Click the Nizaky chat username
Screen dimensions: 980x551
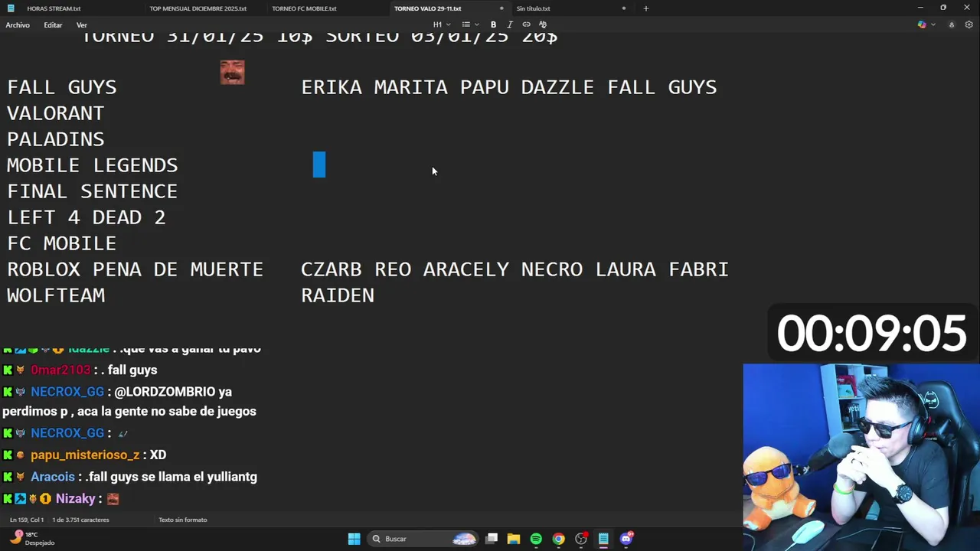click(x=76, y=499)
